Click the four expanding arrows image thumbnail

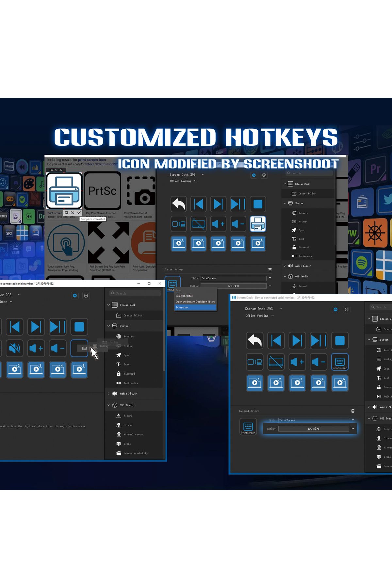(108, 243)
